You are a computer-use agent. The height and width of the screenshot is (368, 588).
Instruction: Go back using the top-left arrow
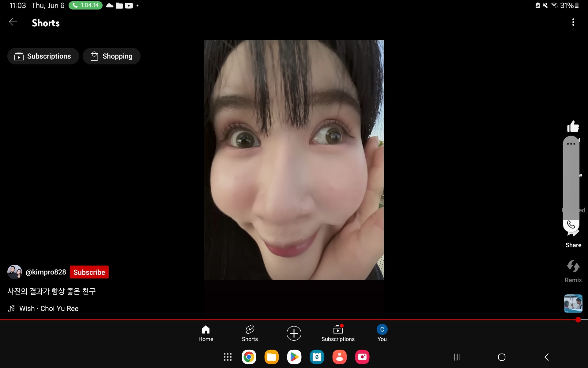click(x=13, y=22)
